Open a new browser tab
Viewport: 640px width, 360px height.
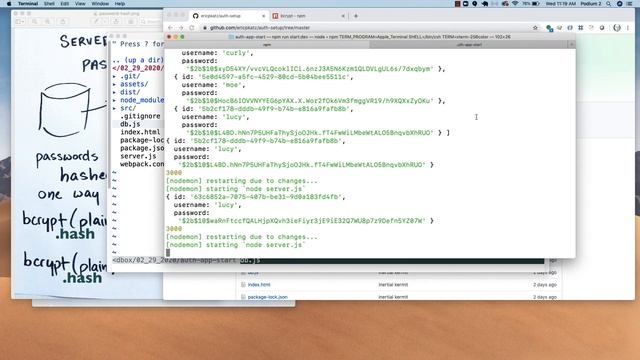pos(356,16)
